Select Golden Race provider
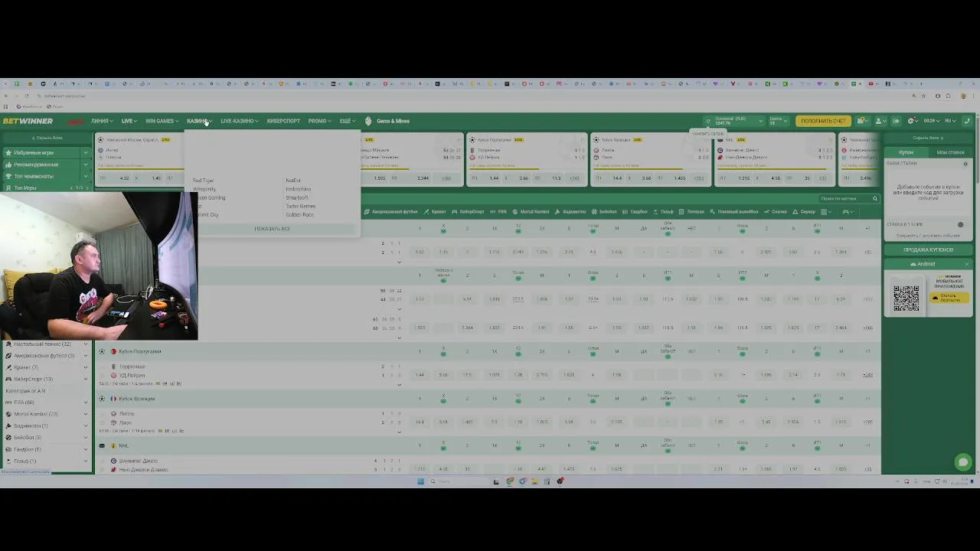The height and width of the screenshot is (551, 980). coord(299,214)
